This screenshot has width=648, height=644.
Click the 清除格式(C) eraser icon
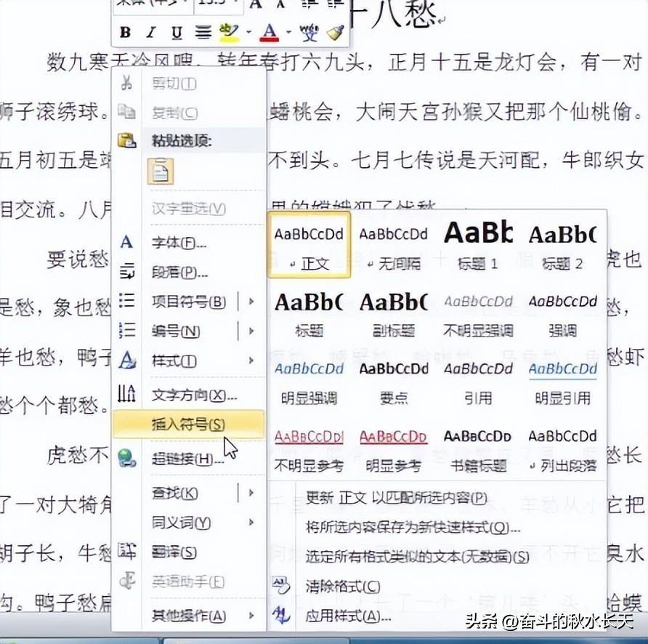pyautogui.click(x=281, y=586)
